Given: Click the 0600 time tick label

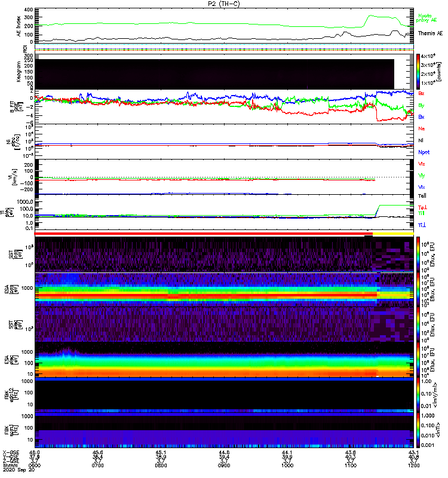Looking at the screenshot, I should [35, 465].
